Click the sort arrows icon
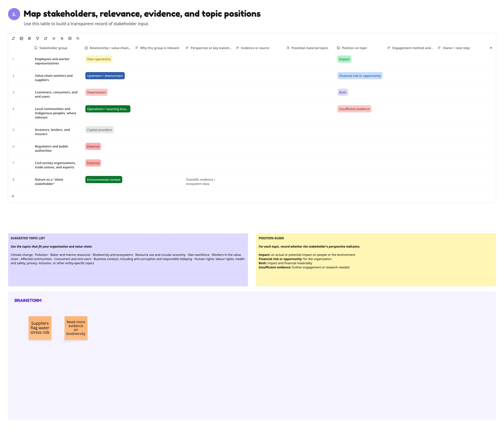The width and height of the screenshot is (504, 428). pos(46,38)
